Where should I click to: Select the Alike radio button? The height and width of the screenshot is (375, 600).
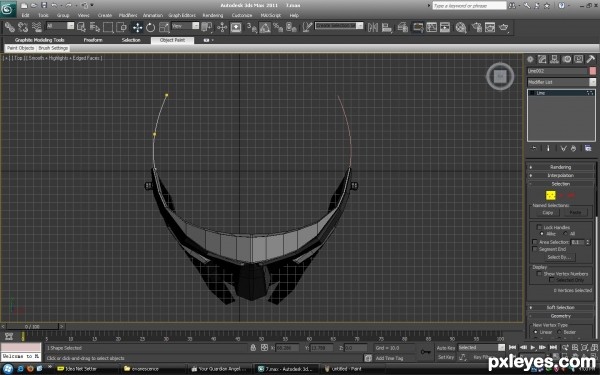[x=541, y=233]
